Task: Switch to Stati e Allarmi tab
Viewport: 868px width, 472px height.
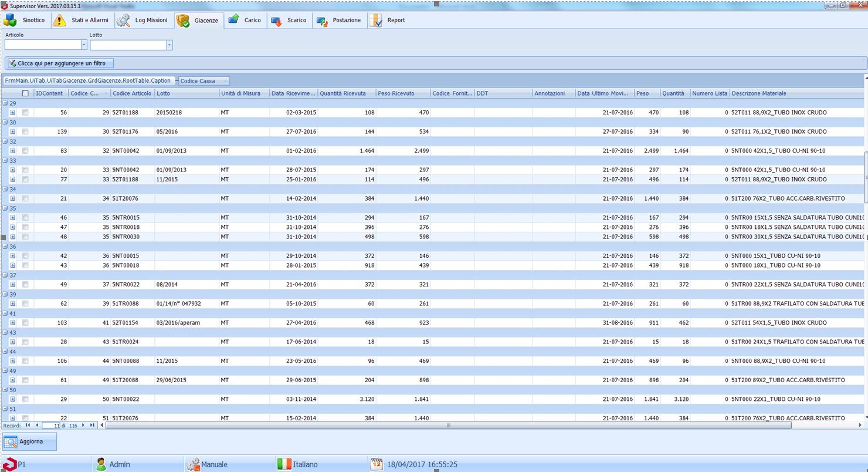Action: 81,21
